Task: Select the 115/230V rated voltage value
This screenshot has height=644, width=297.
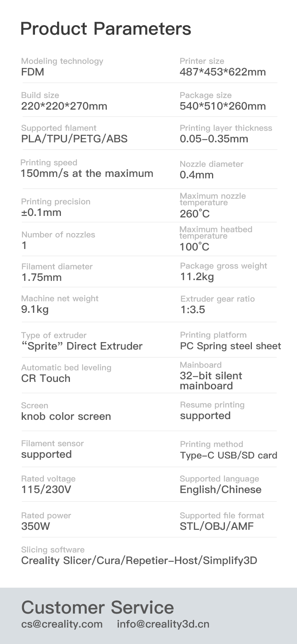Action: click(x=46, y=490)
